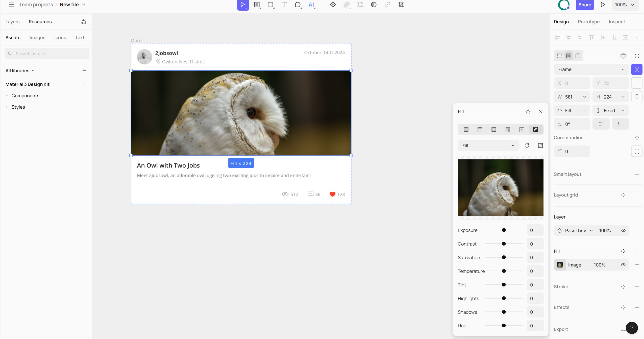Click the Mask half-circle icon
Viewport: 644px width, 339px height.
374,5
